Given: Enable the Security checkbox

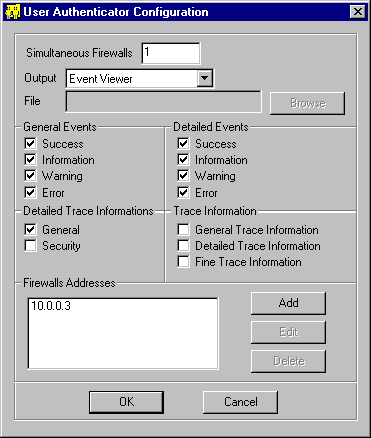Looking at the screenshot, I should point(30,246).
